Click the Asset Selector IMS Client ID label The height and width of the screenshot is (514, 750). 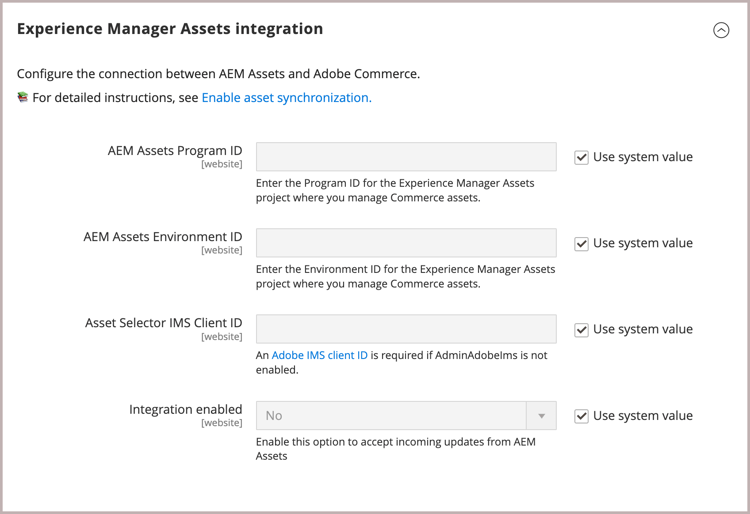164,323
